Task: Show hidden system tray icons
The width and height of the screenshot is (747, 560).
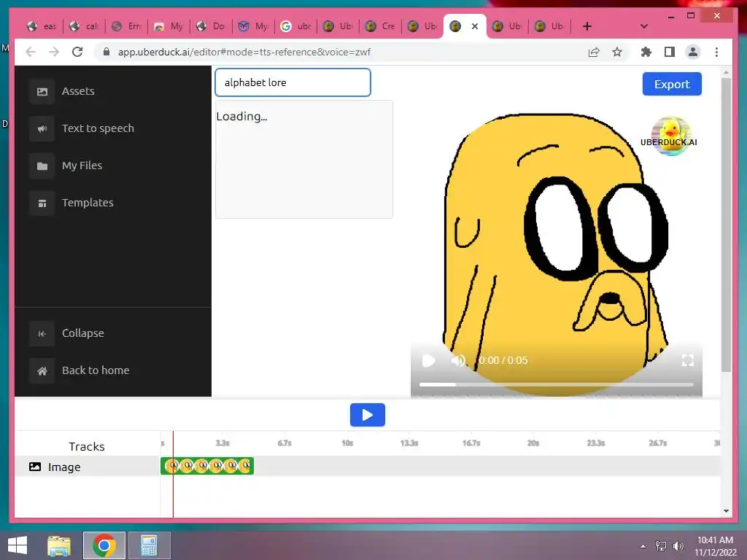Action: (643, 546)
